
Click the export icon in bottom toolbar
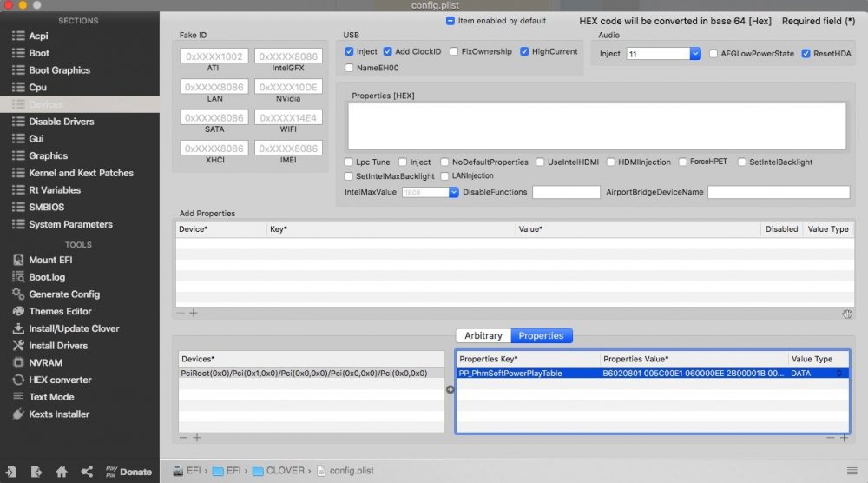pyautogui.click(x=36, y=472)
